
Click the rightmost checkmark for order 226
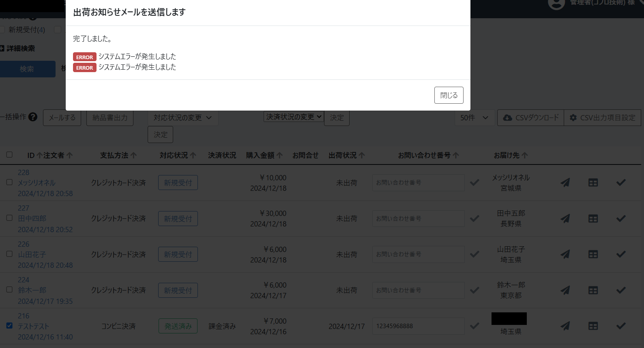(x=621, y=254)
